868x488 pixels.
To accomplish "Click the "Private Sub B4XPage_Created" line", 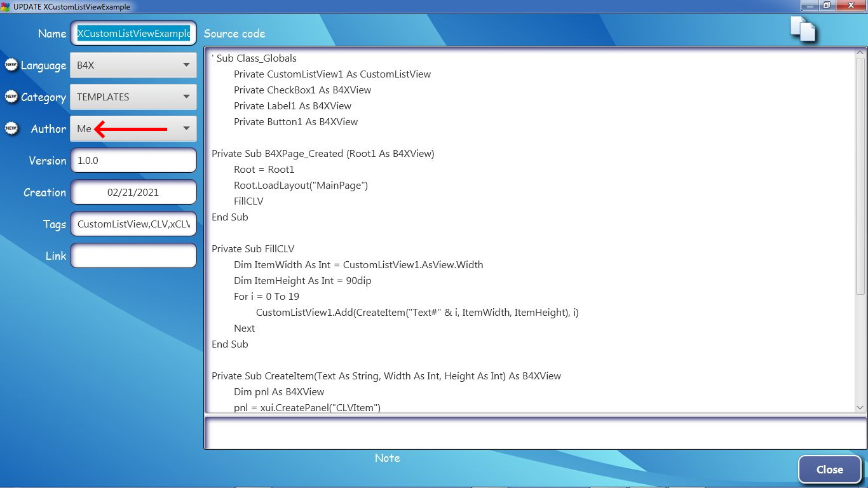I will pos(323,154).
